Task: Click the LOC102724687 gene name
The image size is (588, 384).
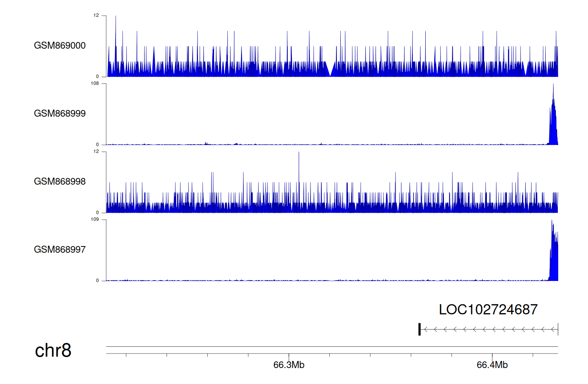Action: pyautogui.click(x=488, y=310)
